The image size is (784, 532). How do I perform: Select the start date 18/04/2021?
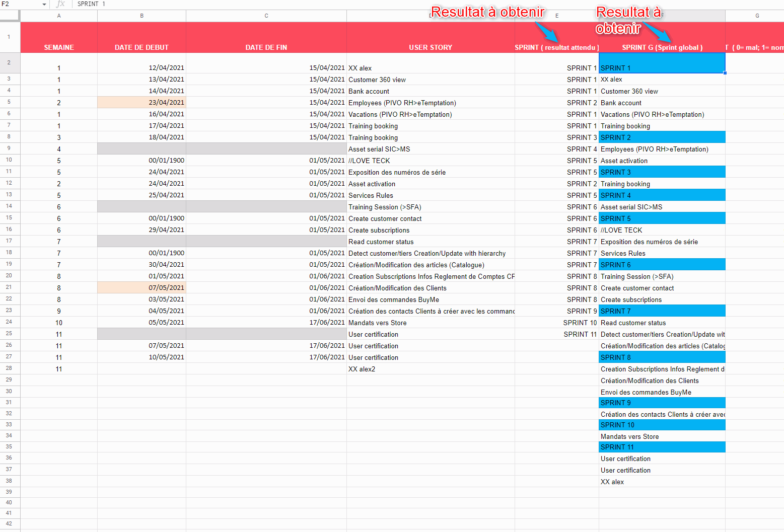pos(141,137)
